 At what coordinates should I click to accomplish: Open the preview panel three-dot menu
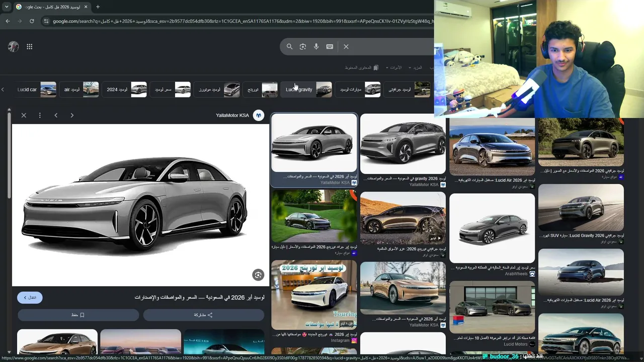tap(40, 116)
